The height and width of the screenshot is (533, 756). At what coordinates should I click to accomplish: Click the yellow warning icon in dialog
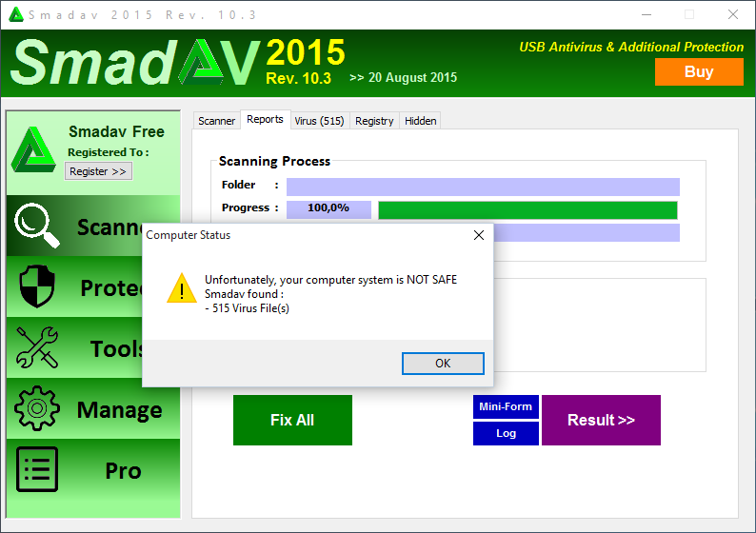click(182, 288)
